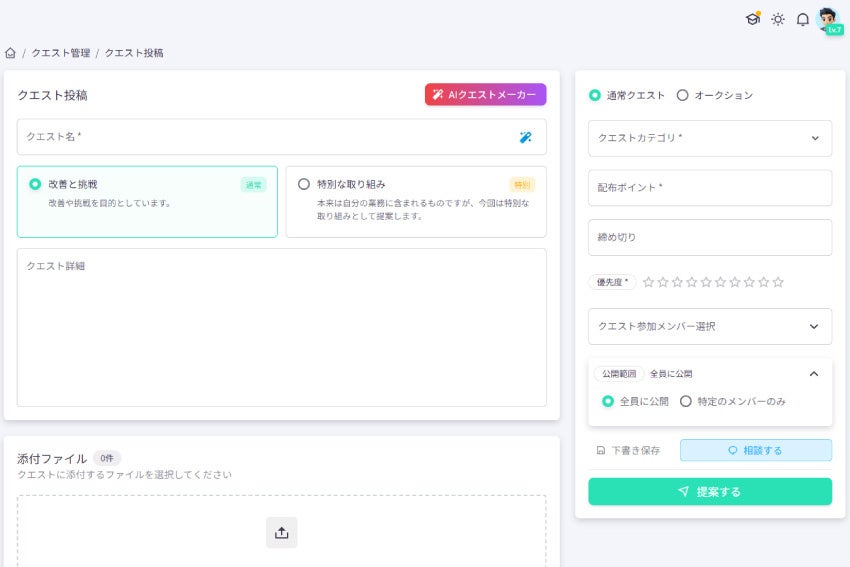Select 特定のメンバーのみ visibility option
The width and height of the screenshot is (850, 567).
point(686,401)
